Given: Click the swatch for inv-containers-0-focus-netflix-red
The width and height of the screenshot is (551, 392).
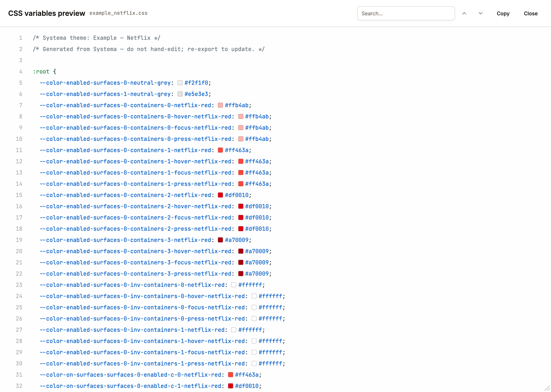Looking at the screenshot, I should [x=254, y=307].
